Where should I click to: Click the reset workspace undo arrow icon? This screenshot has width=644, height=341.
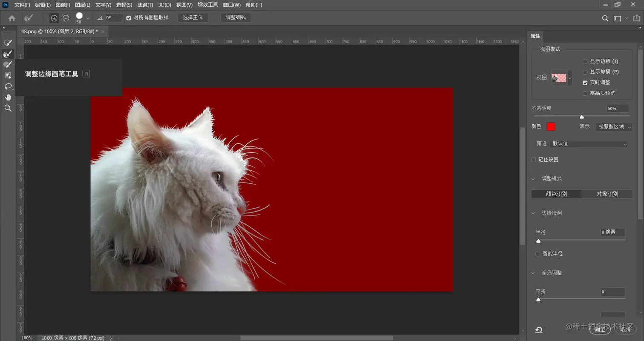click(x=539, y=330)
